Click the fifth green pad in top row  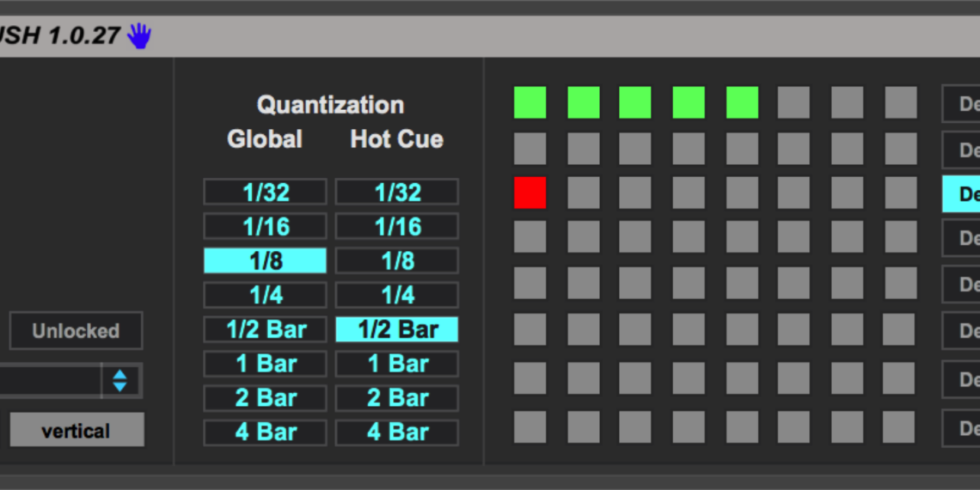tap(742, 102)
